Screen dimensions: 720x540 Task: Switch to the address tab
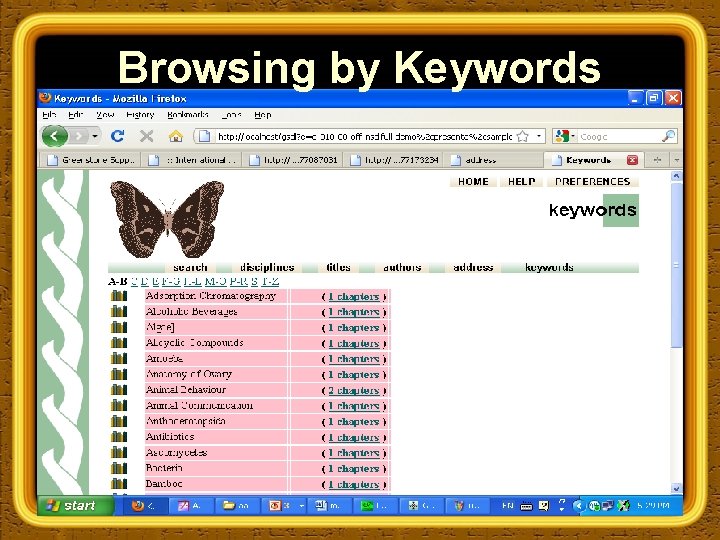click(x=495, y=160)
